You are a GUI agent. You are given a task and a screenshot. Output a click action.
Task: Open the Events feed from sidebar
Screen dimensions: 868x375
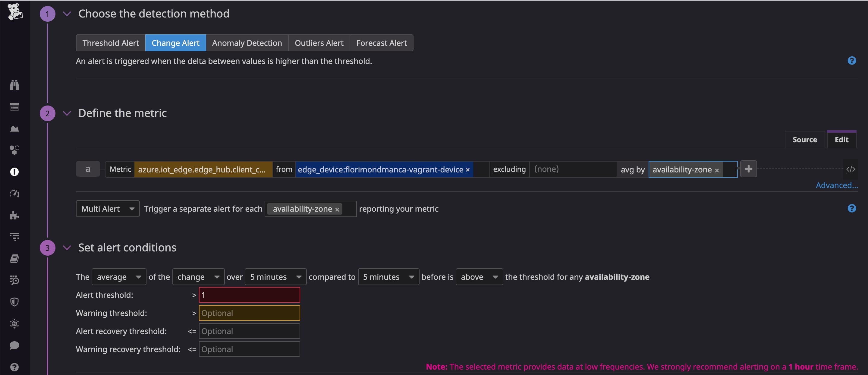[14, 107]
